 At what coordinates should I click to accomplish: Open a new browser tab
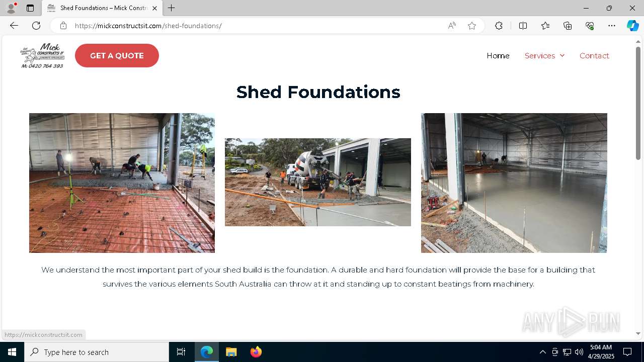(172, 8)
